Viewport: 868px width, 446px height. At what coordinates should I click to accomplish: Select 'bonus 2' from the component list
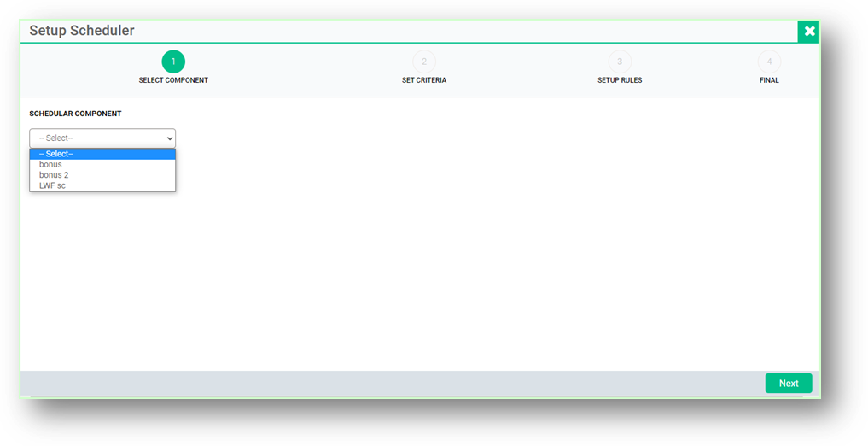[102, 175]
